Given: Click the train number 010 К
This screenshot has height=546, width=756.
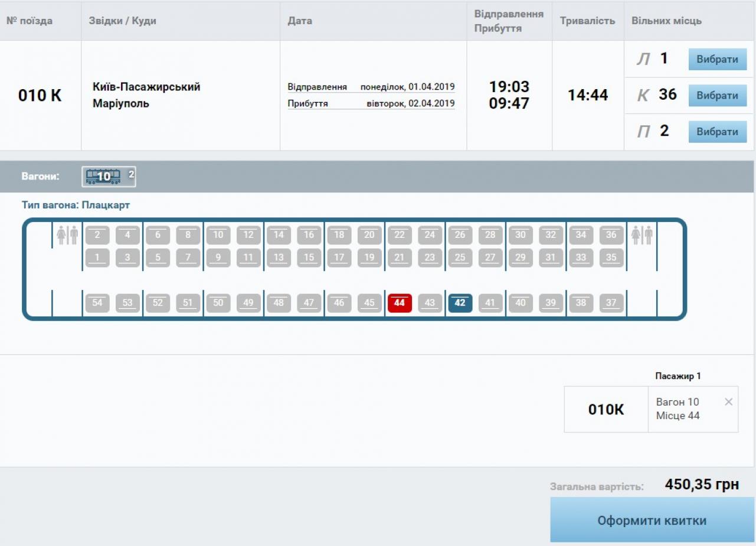Looking at the screenshot, I should pos(40,96).
